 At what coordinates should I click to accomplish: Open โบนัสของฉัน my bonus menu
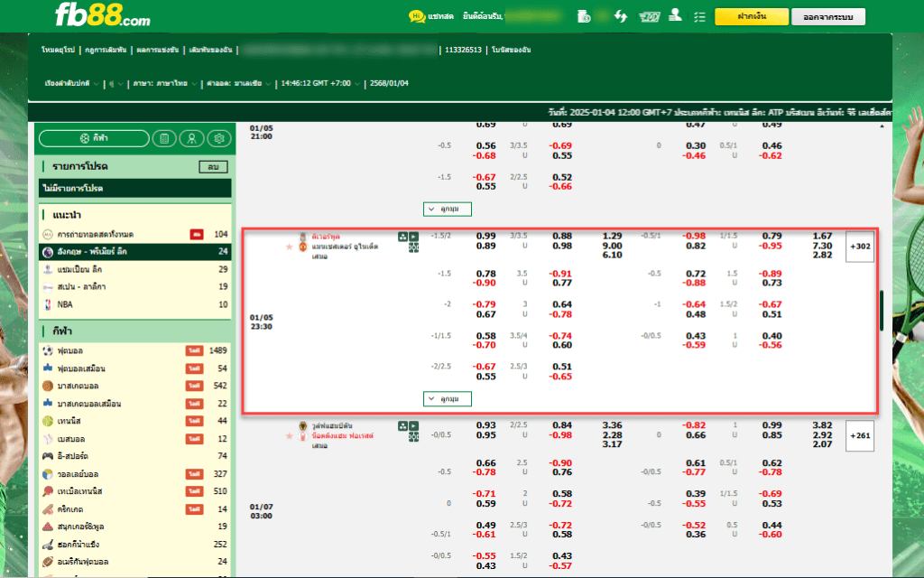point(511,51)
